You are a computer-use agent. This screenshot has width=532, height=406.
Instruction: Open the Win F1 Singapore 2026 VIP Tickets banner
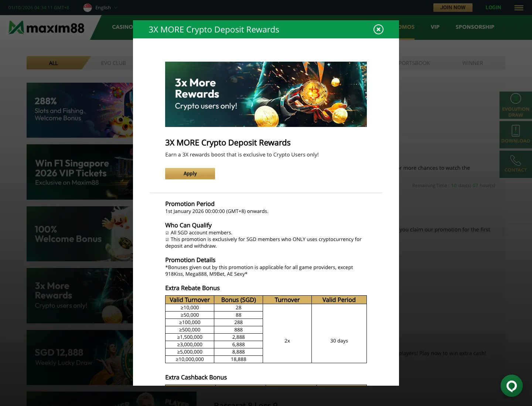tap(80, 172)
